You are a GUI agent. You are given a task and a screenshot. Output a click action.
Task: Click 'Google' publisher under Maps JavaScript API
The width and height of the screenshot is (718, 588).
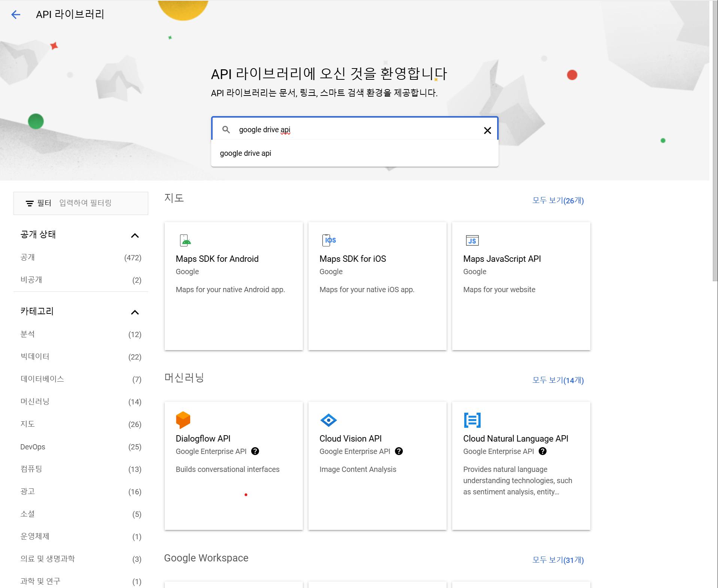coord(475,272)
